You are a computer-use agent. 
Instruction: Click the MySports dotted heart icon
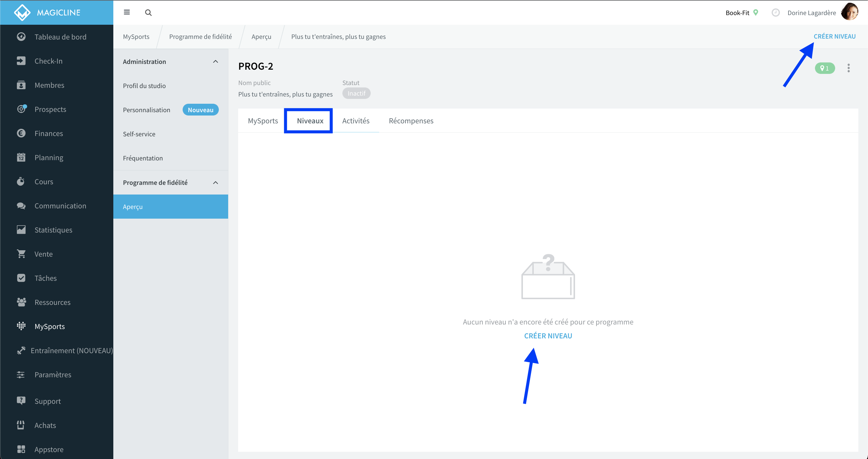[21, 326]
